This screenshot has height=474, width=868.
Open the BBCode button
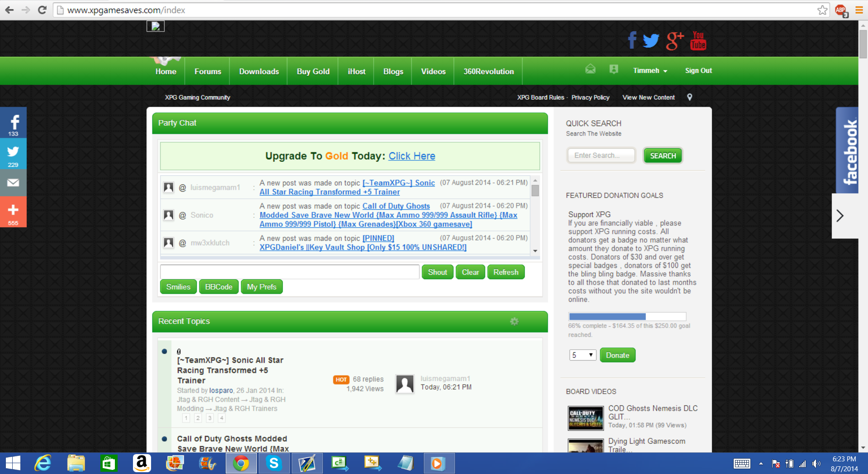(218, 287)
